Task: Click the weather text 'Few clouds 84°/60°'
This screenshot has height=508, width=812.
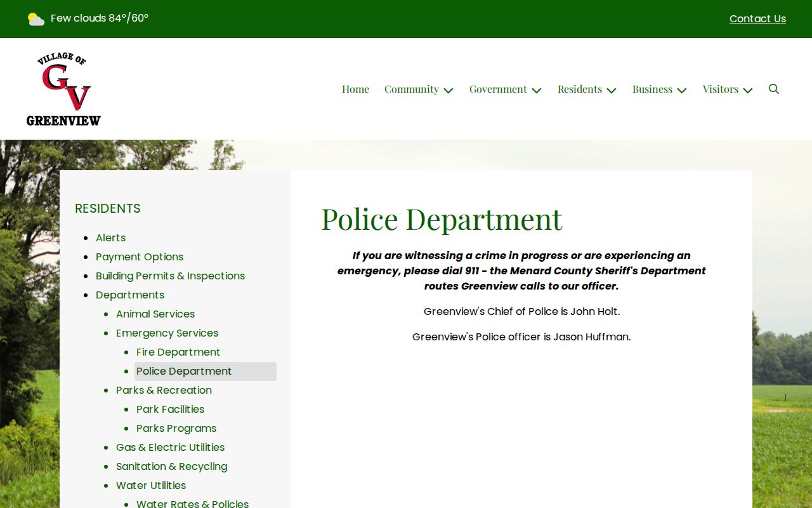Action: click(x=100, y=18)
